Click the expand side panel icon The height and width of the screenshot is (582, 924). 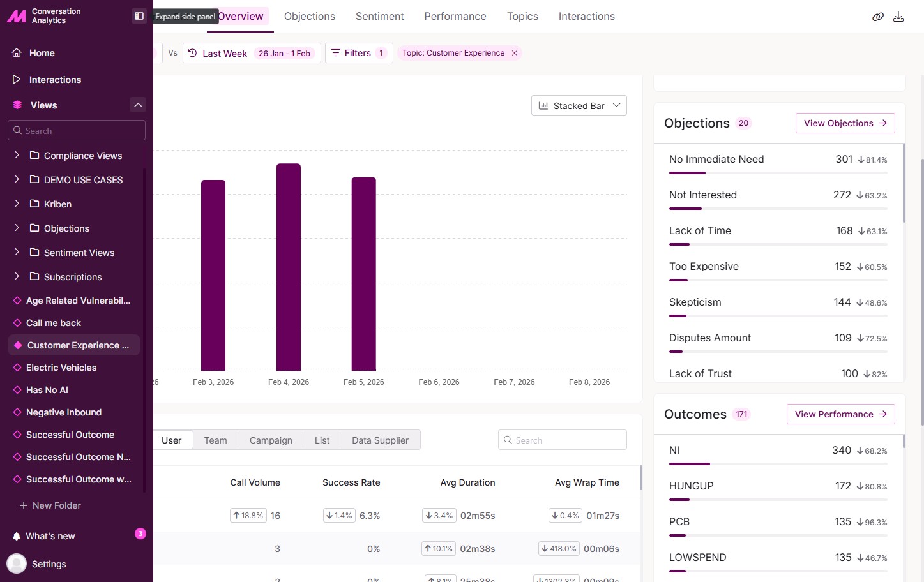[x=139, y=16]
